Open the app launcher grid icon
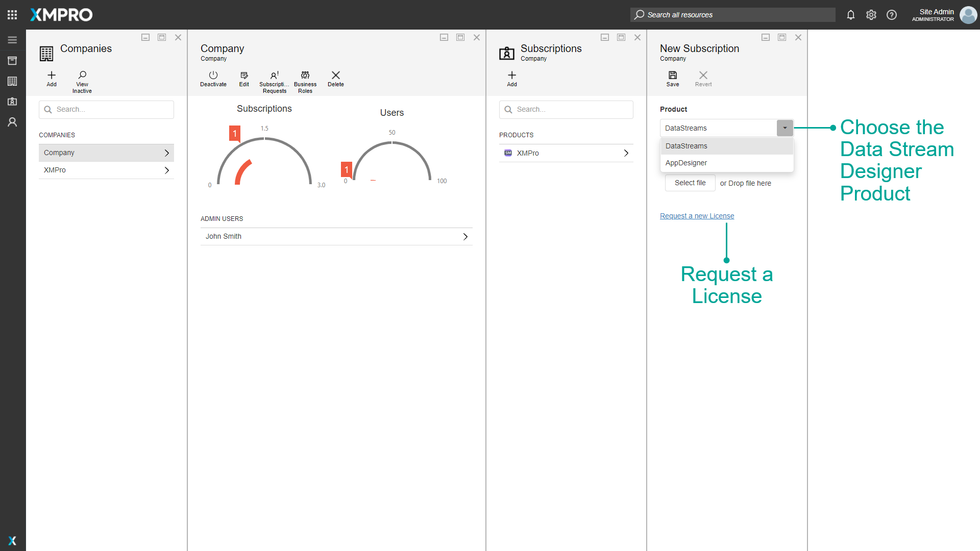The height and width of the screenshot is (551, 980). point(12,15)
